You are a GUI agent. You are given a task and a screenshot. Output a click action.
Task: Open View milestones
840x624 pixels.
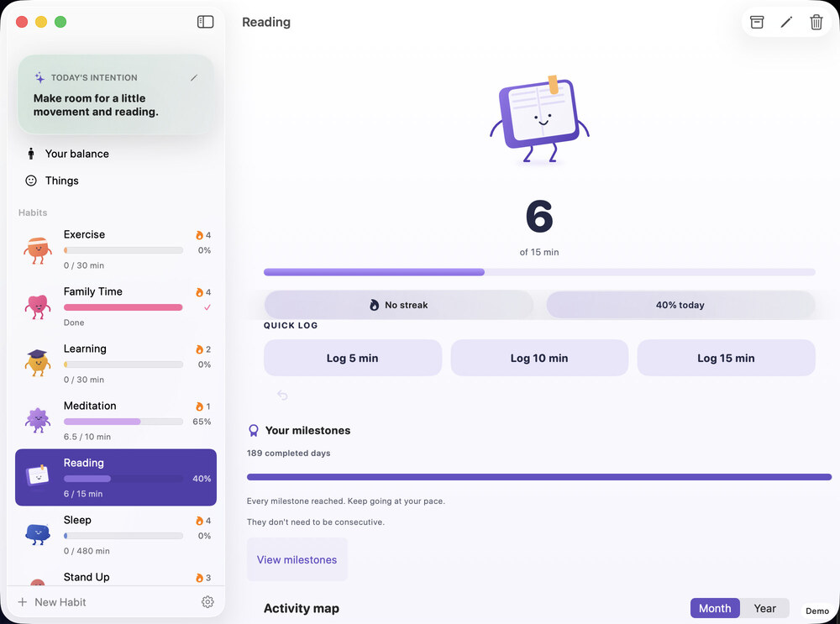297,559
